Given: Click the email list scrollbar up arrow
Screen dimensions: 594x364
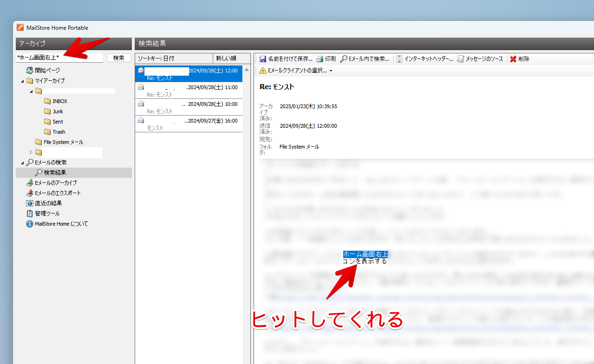Looking at the screenshot, I should [247, 70].
